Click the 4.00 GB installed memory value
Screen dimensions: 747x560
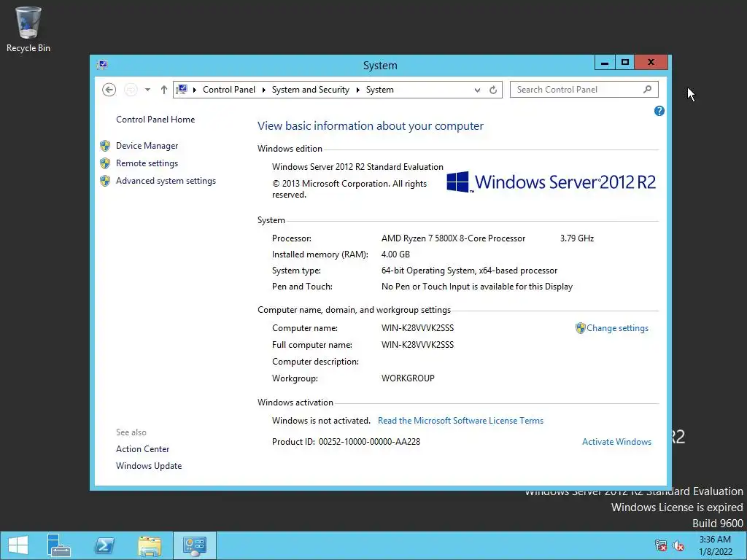[x=395, y=254]
